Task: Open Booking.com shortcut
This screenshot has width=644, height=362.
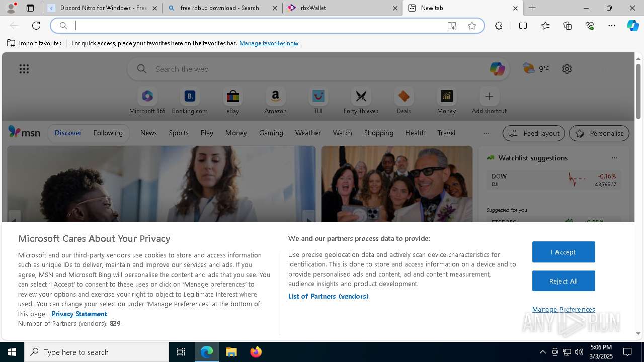Action: coord(190,101)
